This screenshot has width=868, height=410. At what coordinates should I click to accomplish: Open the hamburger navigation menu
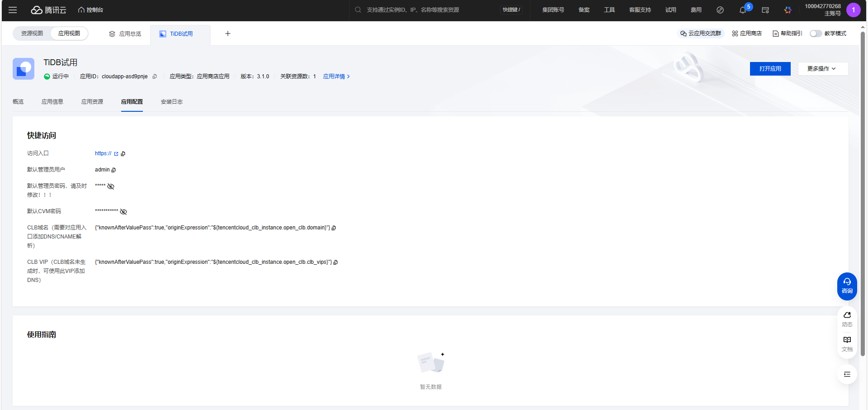point(13,10)
